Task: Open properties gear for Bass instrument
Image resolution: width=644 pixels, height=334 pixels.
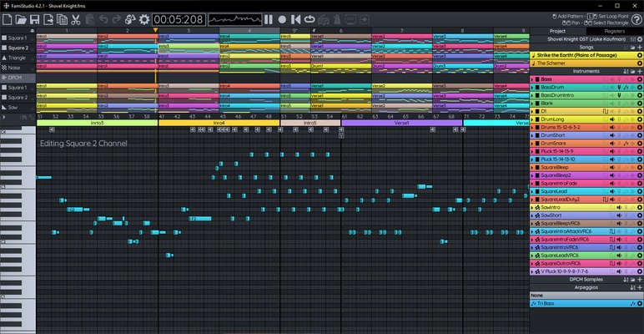Action: [x=640, y=79]
